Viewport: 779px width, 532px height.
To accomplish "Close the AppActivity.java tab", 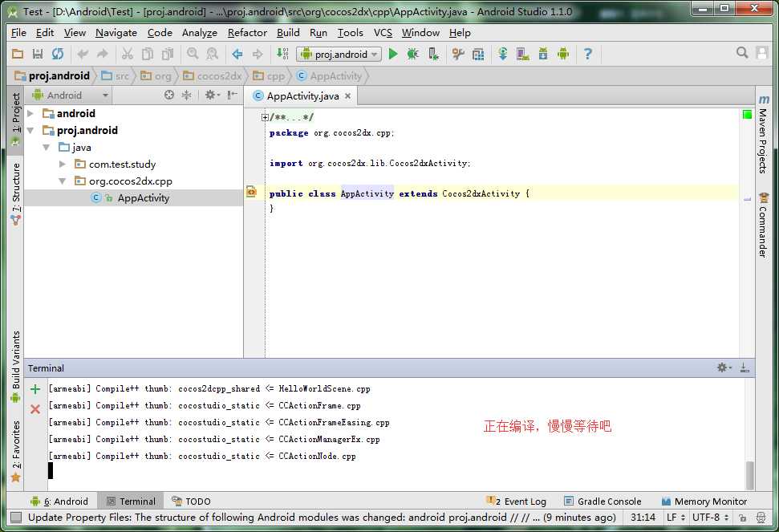I will click(347, 95).
